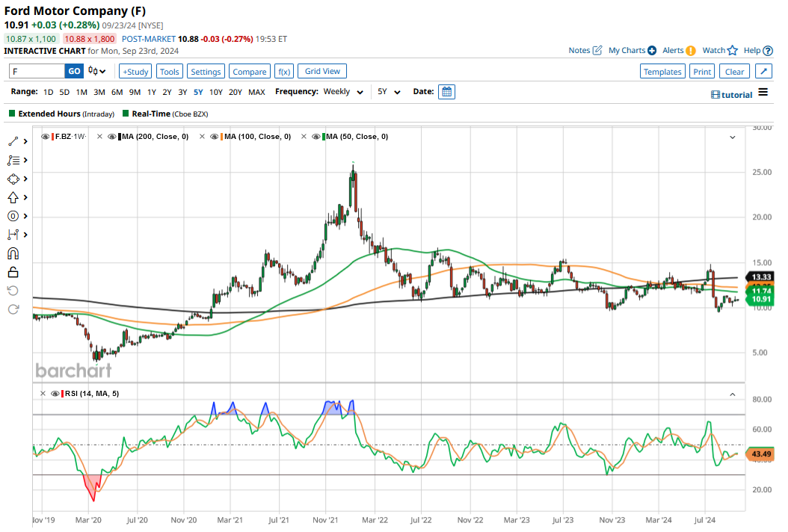Select the 1M range

pos(81,92)
